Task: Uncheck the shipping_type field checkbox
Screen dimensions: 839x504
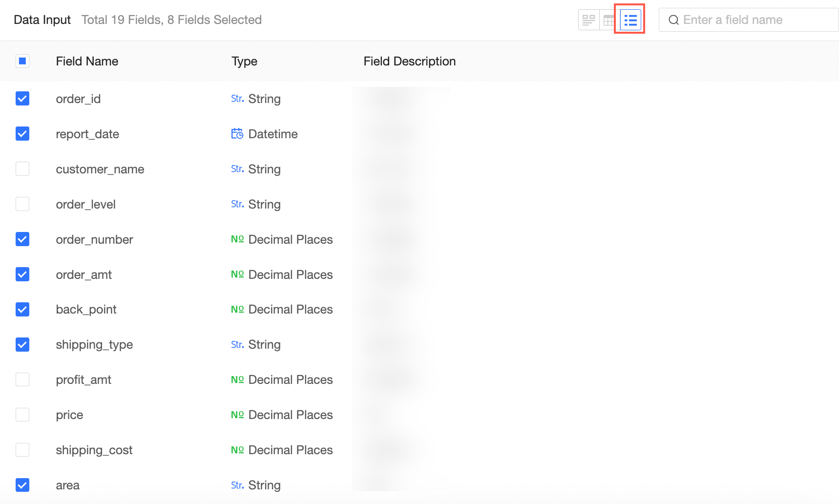Action: tap(22, 344)
